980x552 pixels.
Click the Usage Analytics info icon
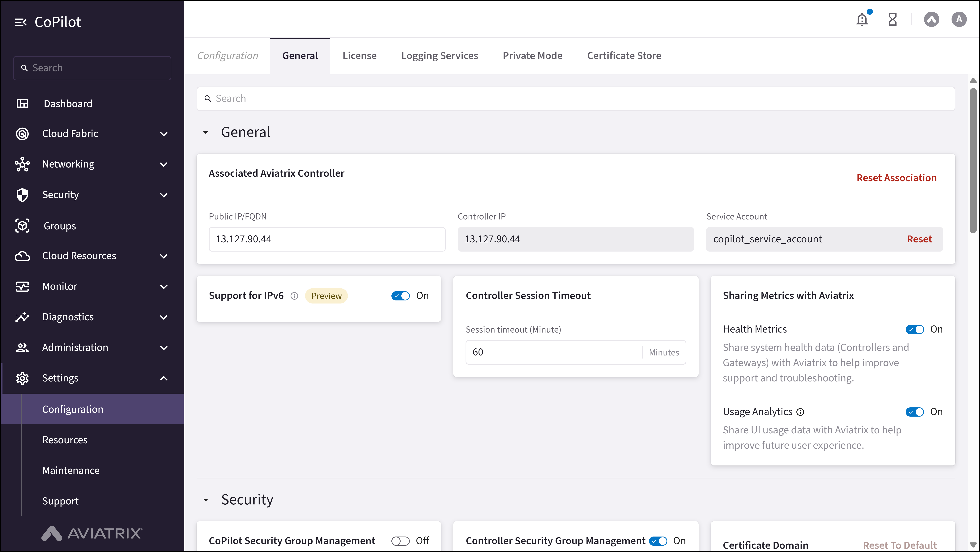pyautogui.click(x=800, y=412)
